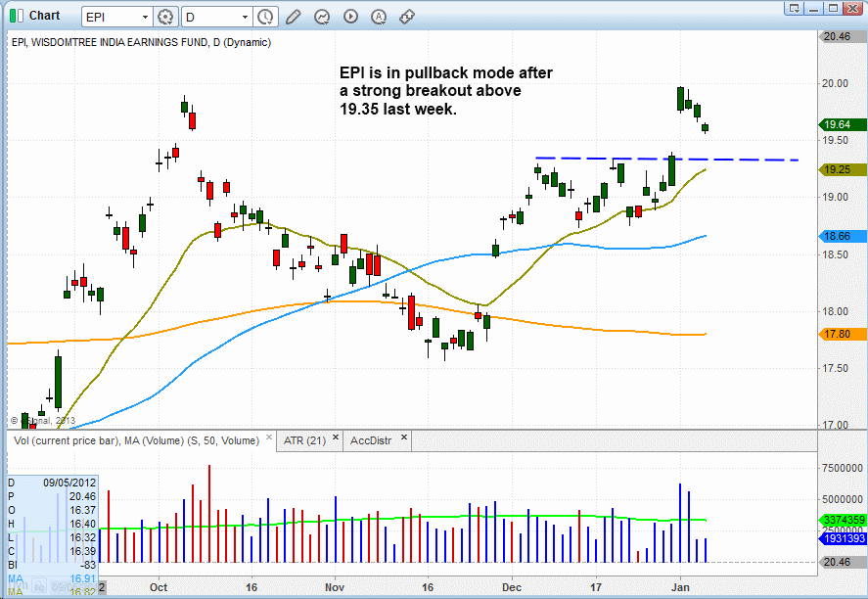Click the interval timer clock icon
The width and height of the screenshot is (868, 599).
tap(265, 16)
